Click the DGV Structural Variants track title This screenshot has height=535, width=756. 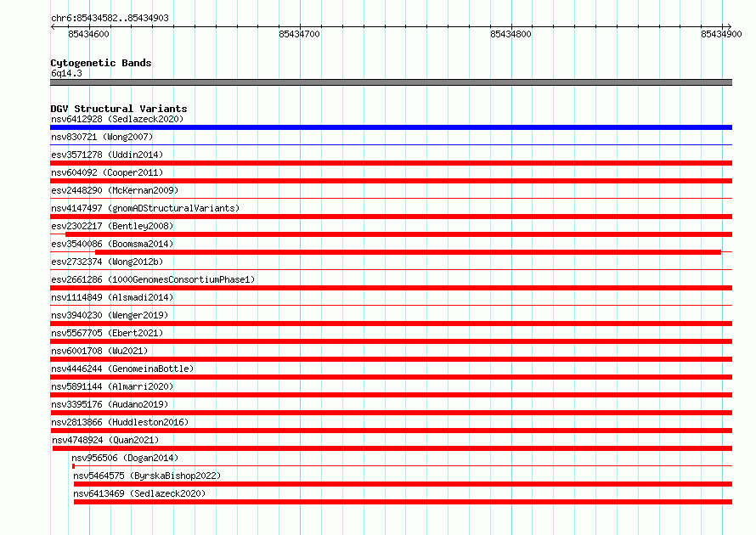click(119, 109)
